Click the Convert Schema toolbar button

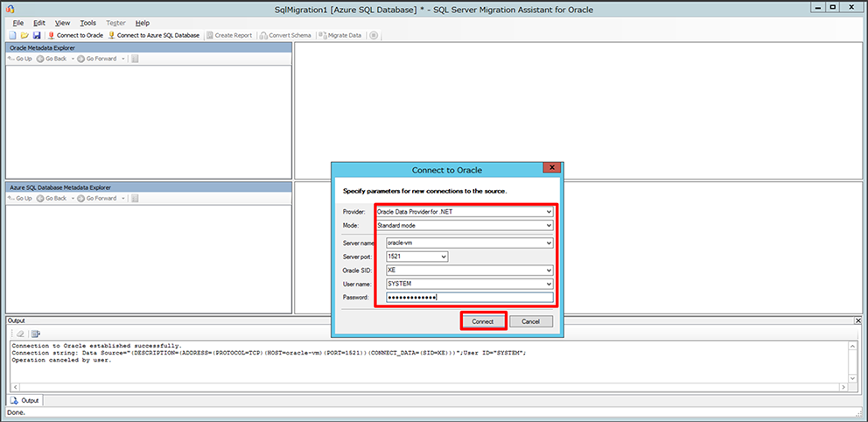(286, 35)
